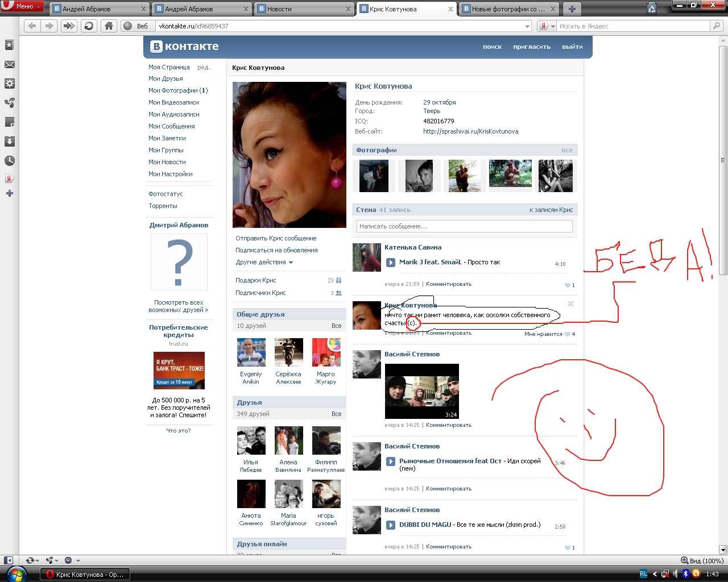Click the Bluetooth tray icon
728x582 pixels.
[x=685, y=573]
